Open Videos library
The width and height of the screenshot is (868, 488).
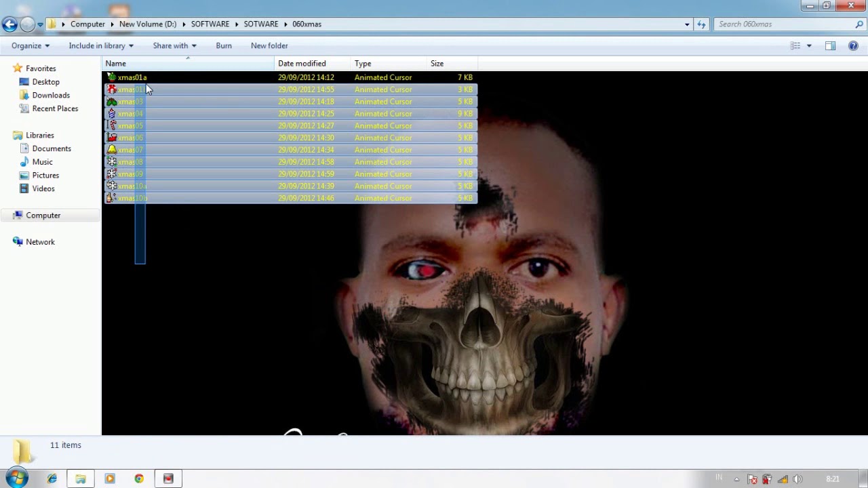pos(43,188)
